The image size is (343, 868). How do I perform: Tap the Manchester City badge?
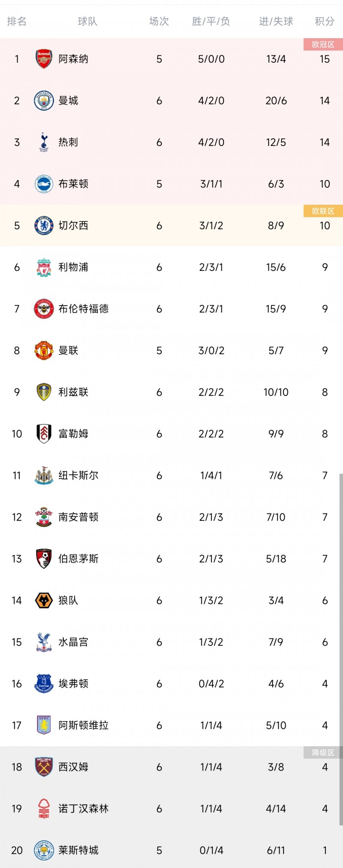coord(44,100)
